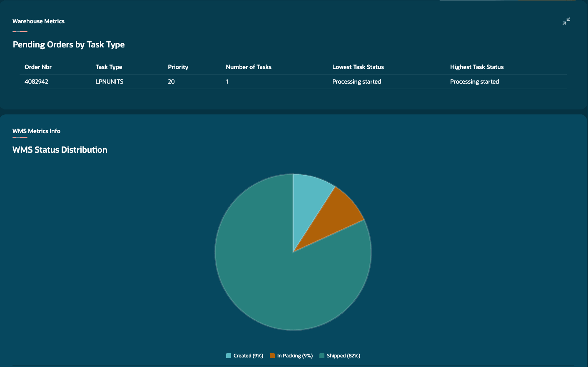Click the Warehouse Metrics section label

pyautogui.click(x=38, y=21)
